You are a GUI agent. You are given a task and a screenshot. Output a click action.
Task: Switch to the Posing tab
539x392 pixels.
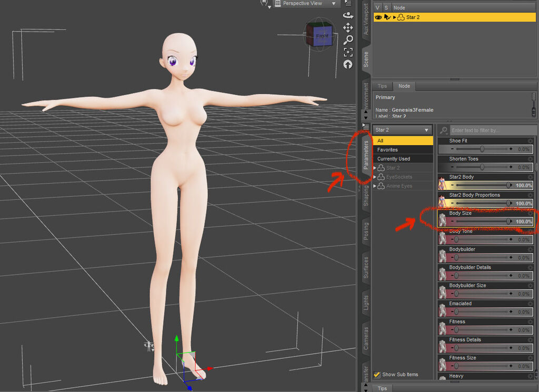[366, 231]
